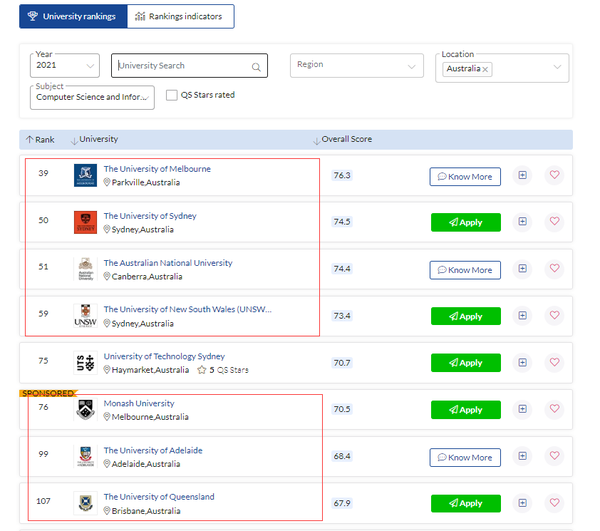Open The University of Adelaide link
Screen dimensions: 600x531
point(153,450)
